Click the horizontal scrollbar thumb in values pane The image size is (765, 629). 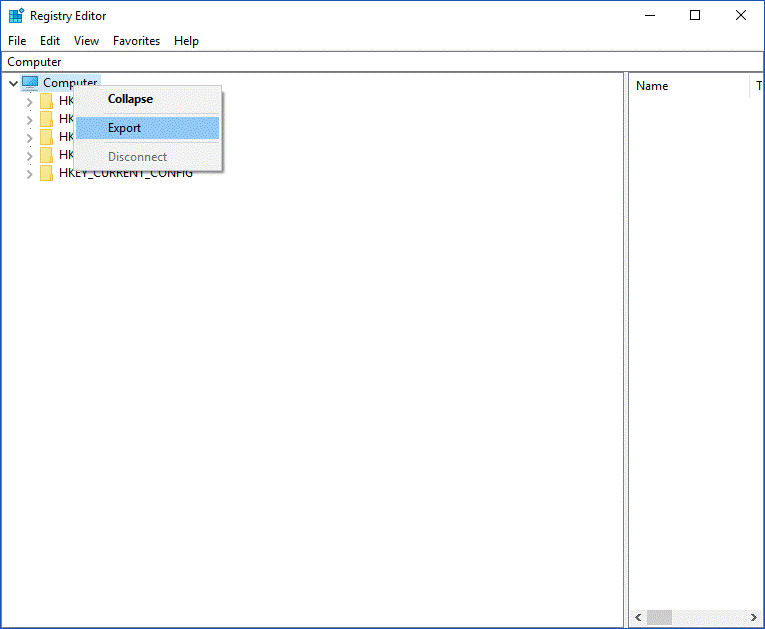click(659, 617)
